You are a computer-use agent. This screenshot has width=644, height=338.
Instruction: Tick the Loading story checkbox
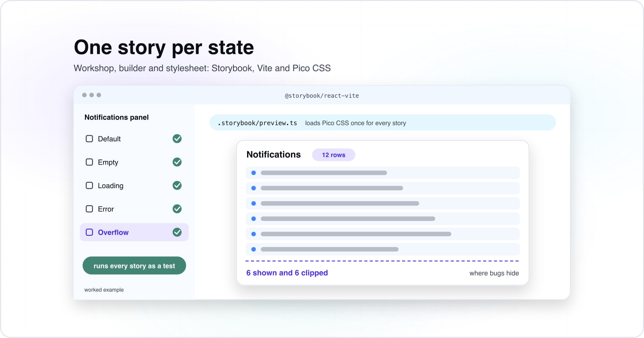[x=89, y=185]
